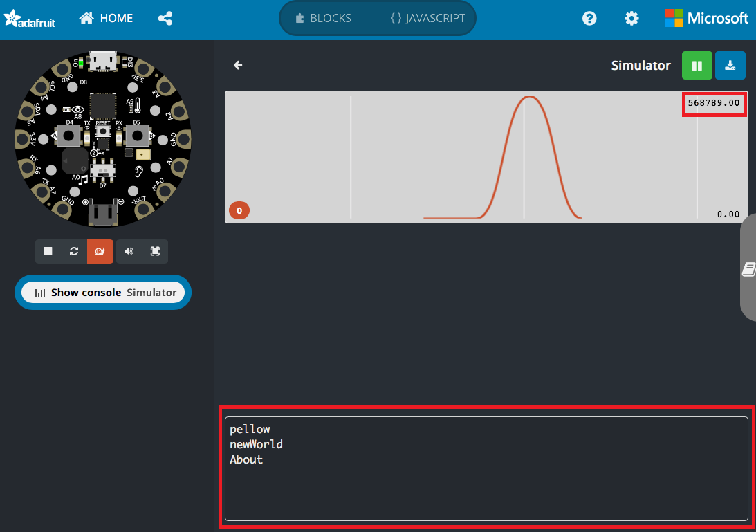The height and width of the screenshot is (532, 756).
Task: Open the help menu via question mark icon
Action: point(589,18)
